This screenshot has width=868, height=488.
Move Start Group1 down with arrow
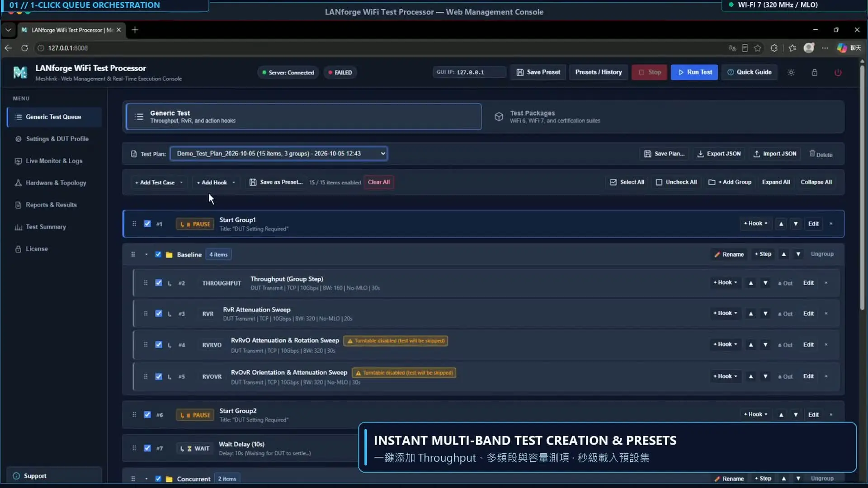796,224
